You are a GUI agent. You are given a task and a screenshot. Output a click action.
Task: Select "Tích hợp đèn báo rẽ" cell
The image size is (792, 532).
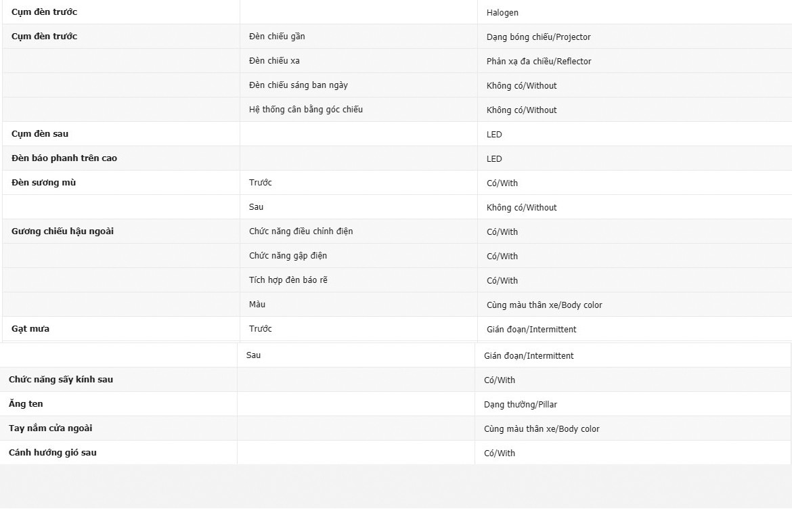coord(288,280)
